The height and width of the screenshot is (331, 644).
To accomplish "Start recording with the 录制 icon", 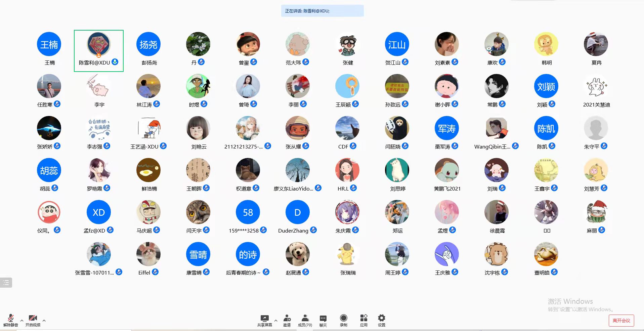I will click(343, 320).
